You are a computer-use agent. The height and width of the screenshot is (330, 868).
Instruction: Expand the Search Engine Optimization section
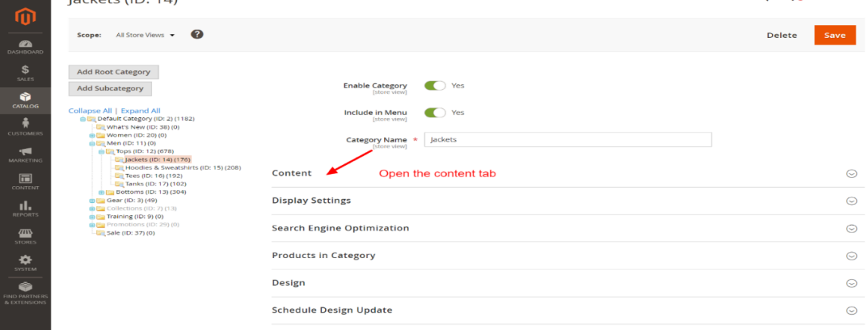click(x=340, y=228)
